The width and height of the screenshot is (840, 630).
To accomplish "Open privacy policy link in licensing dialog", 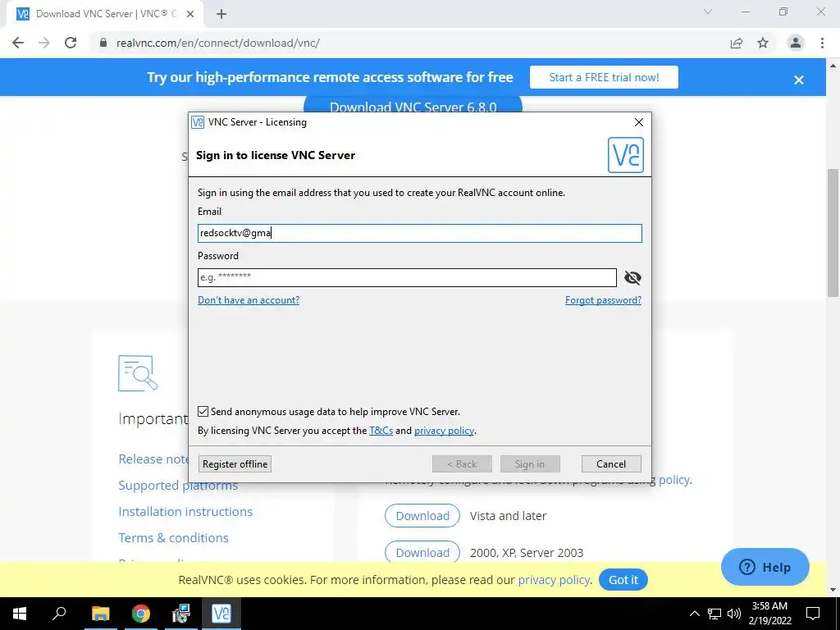I will (x=444, y=430).
